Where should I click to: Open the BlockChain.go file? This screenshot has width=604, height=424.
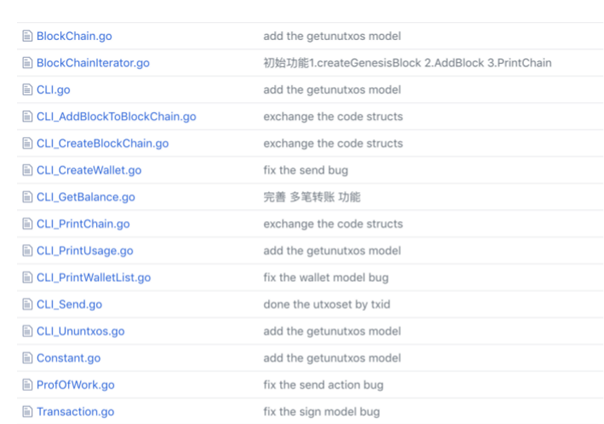(74, 36)
